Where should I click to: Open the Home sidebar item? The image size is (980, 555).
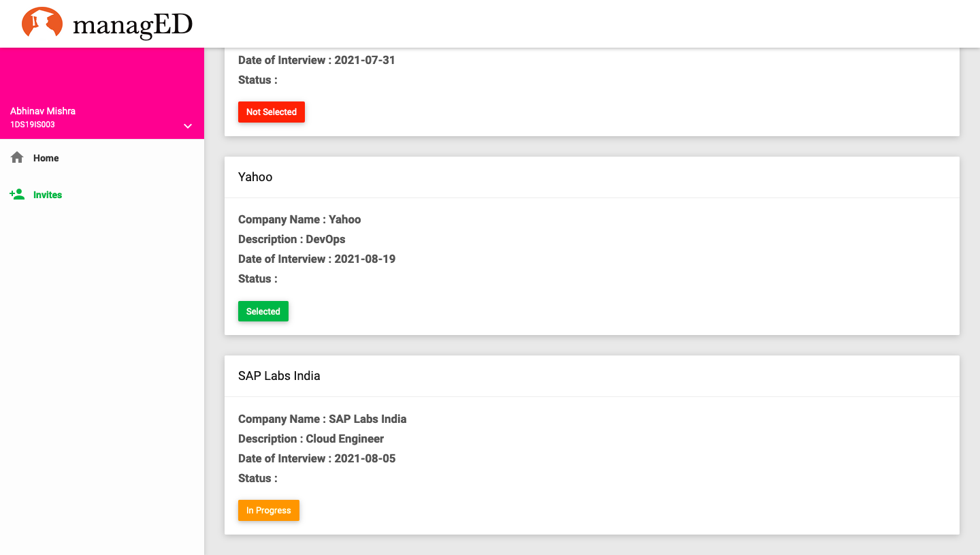click(x=102, y=158)
